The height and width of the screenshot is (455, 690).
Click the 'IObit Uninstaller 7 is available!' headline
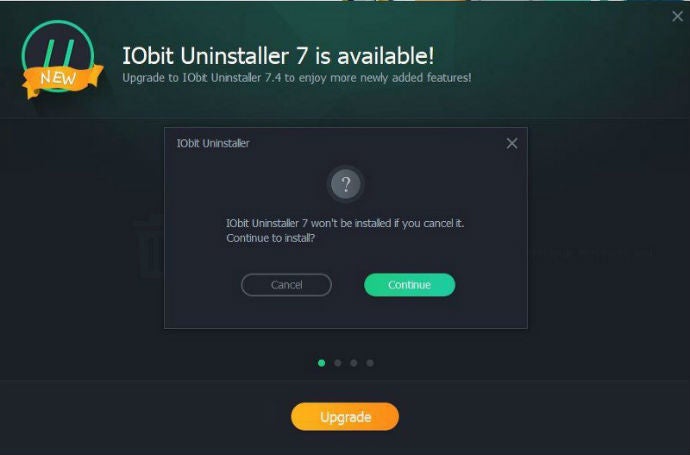[278, 56]
